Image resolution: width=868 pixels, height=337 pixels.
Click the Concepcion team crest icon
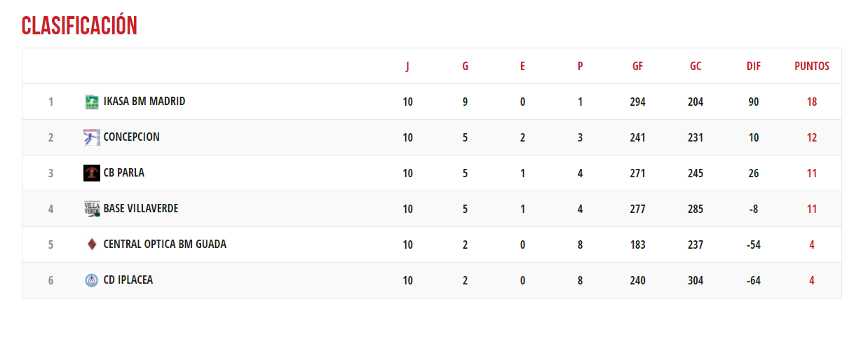click(x=91, y=138)
